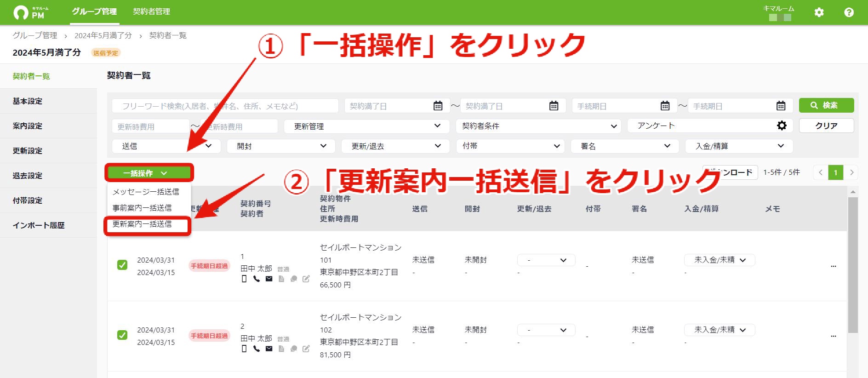868x378 pixels.
Task: Open settings via the header gear icon
Action: (x=819, y=12)
